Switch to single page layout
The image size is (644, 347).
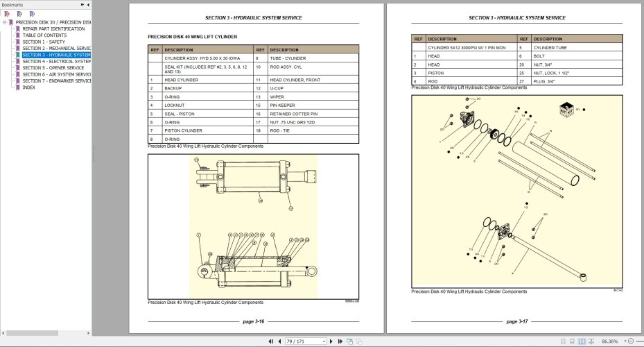coord(563,341)
